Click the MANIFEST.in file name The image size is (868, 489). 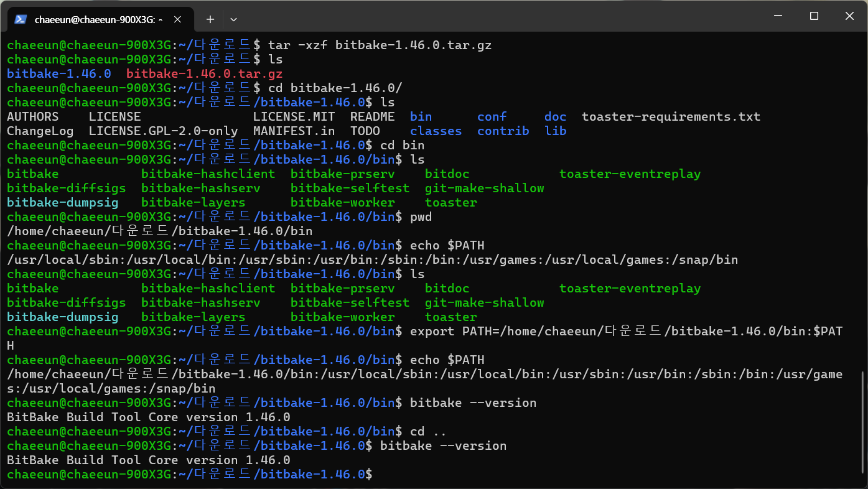coord(294,131)
